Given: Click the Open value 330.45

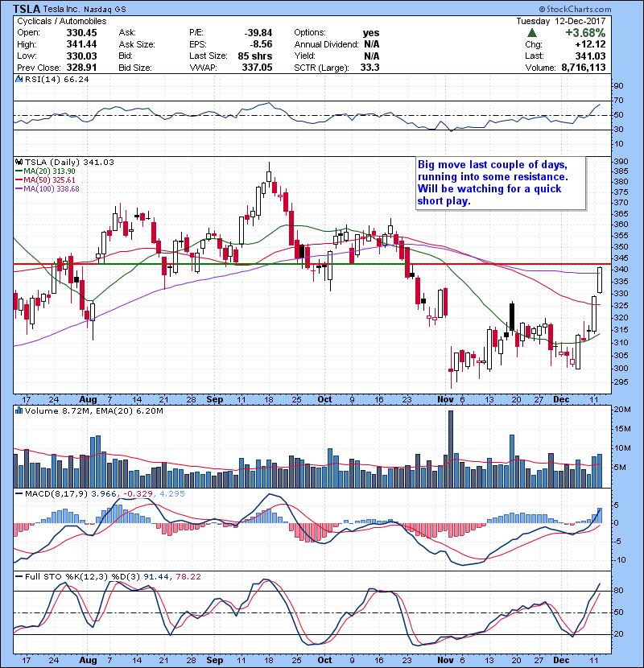Looking at the screenshot, I should coord(81,33).
